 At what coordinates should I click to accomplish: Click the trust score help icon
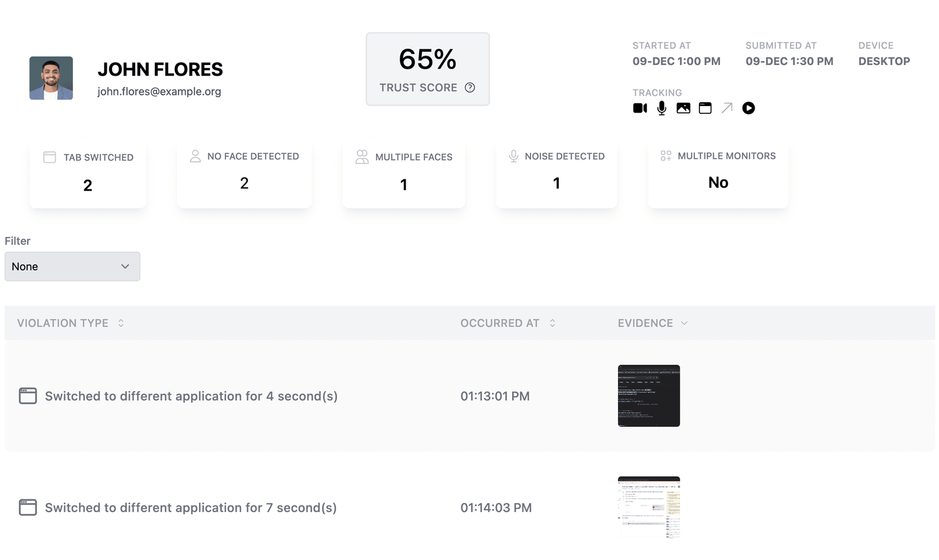pos(469,87)
